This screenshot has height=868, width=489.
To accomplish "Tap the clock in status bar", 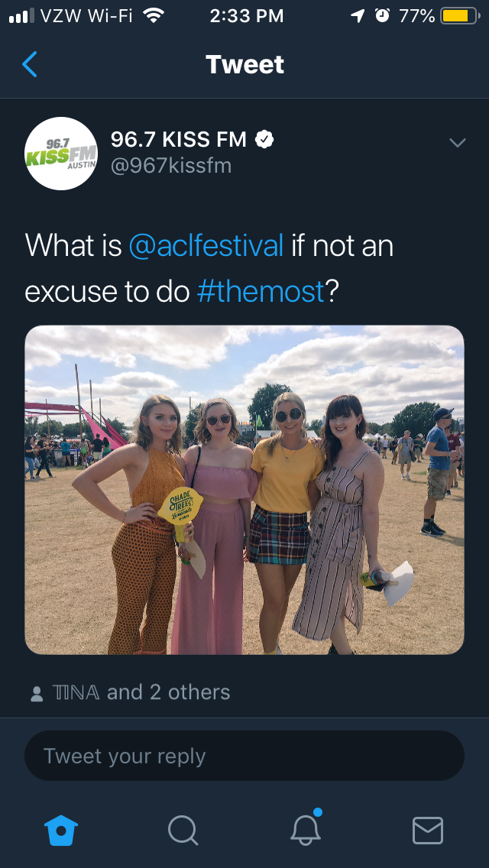I will coord(247,16).
